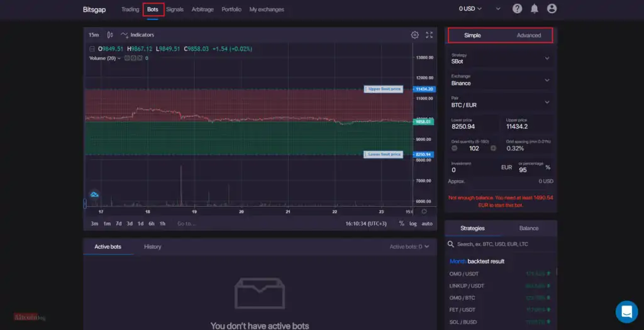
Task: Open the Pair BTC / EUR dropdown
Action: tap(500, 102)
